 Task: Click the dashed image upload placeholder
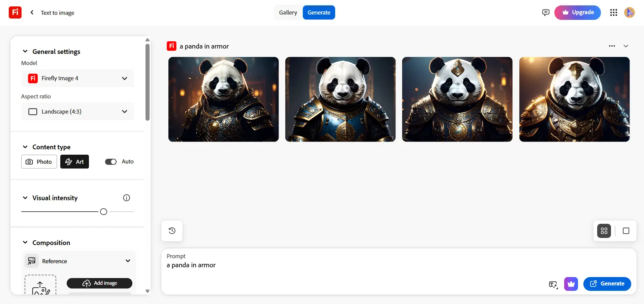(40, 285)
